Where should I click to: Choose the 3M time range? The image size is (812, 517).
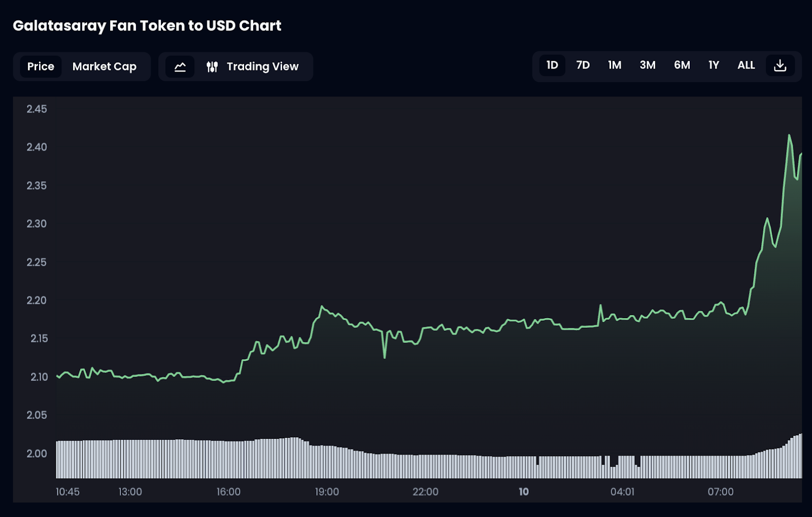648,65
